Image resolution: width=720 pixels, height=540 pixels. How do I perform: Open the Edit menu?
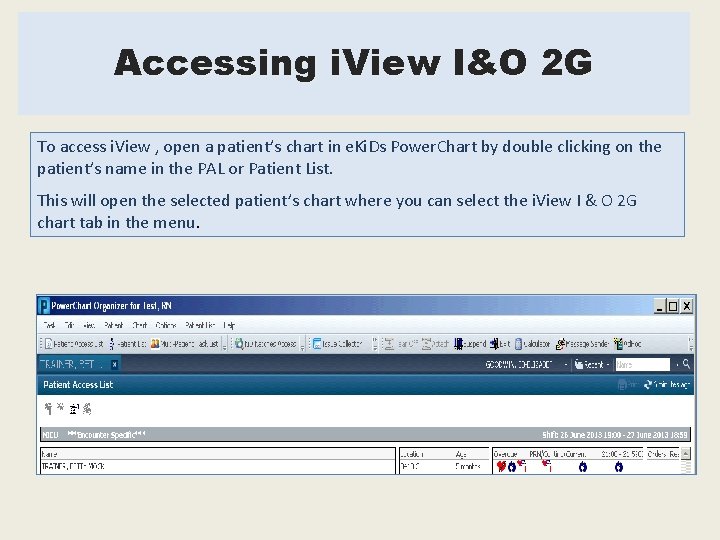point(69,325)
